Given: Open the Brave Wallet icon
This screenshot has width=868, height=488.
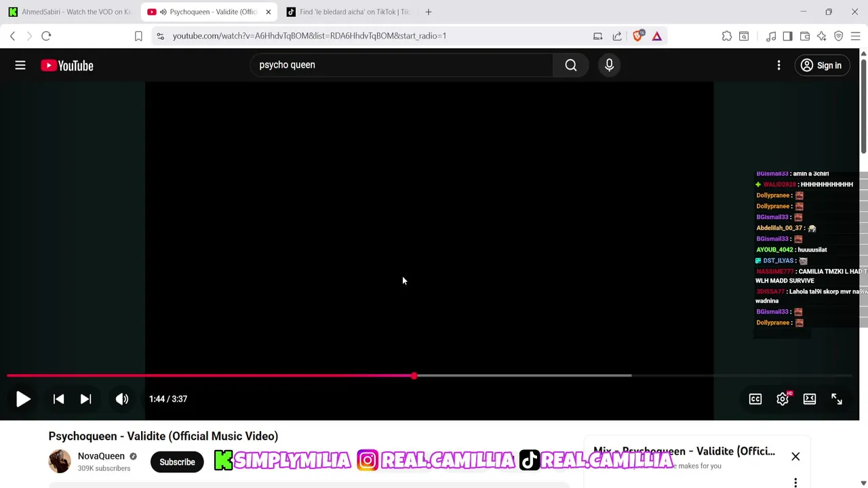Looking at the screenshot, I should click(x=805, y=36).
